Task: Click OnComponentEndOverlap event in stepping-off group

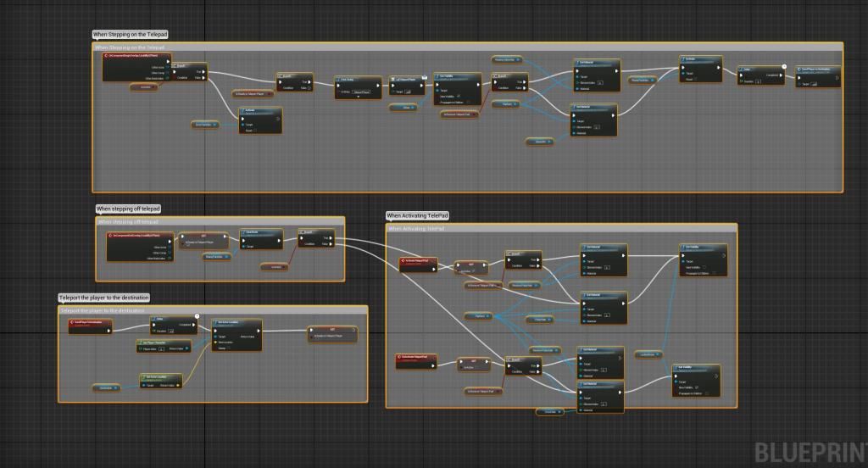Action: 140,236
